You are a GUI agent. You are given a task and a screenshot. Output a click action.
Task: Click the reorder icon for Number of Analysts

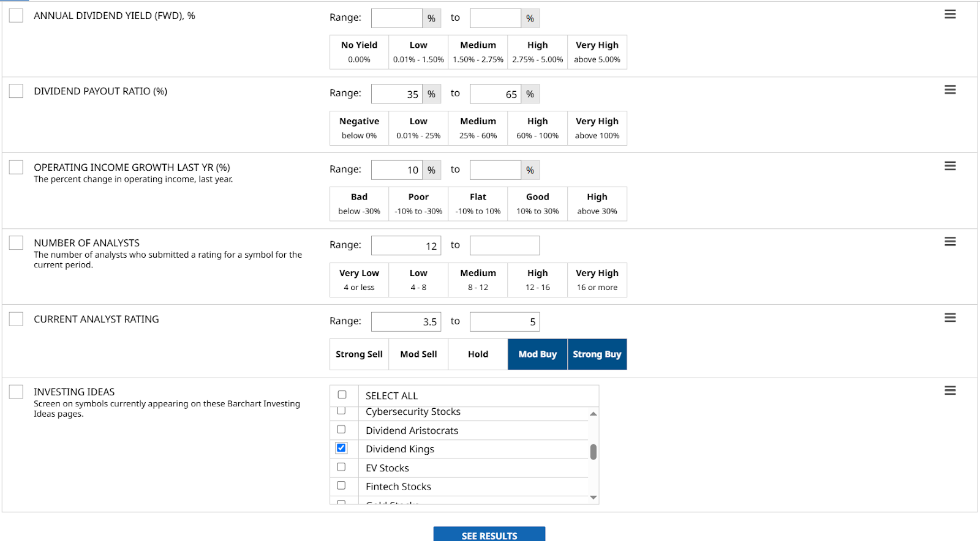950,242
